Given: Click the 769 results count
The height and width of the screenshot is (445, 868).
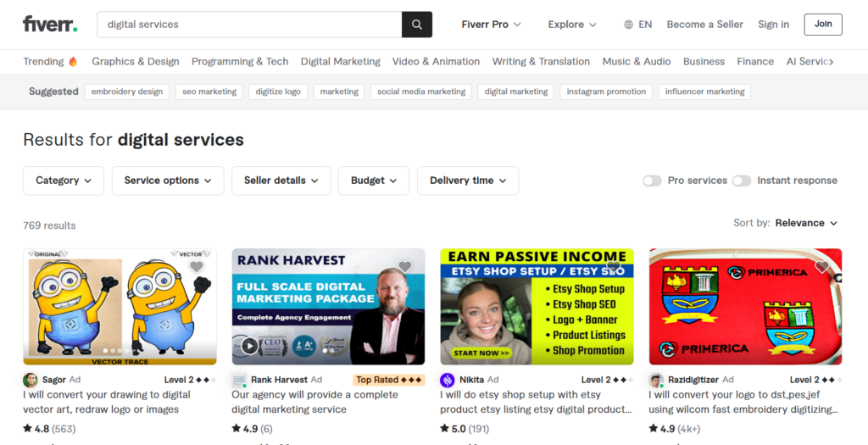Looking at the screenshot, I should tap(49, 225).
